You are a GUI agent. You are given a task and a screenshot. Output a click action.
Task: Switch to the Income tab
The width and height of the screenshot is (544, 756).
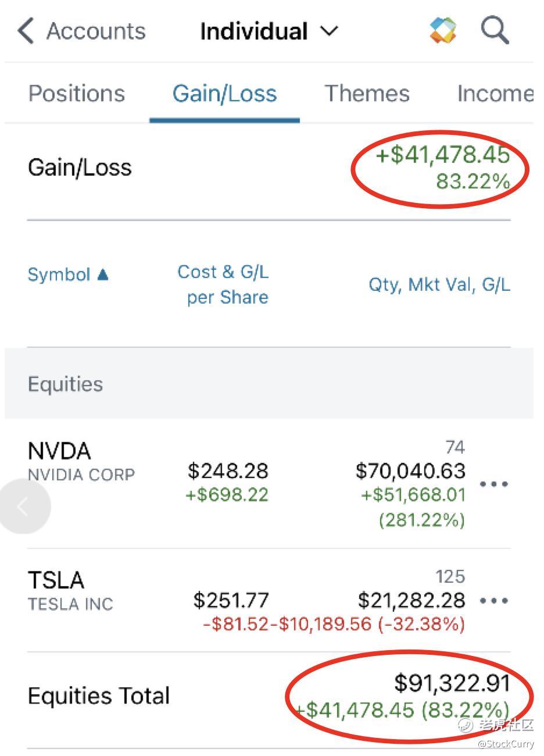(x=495, y=94)
